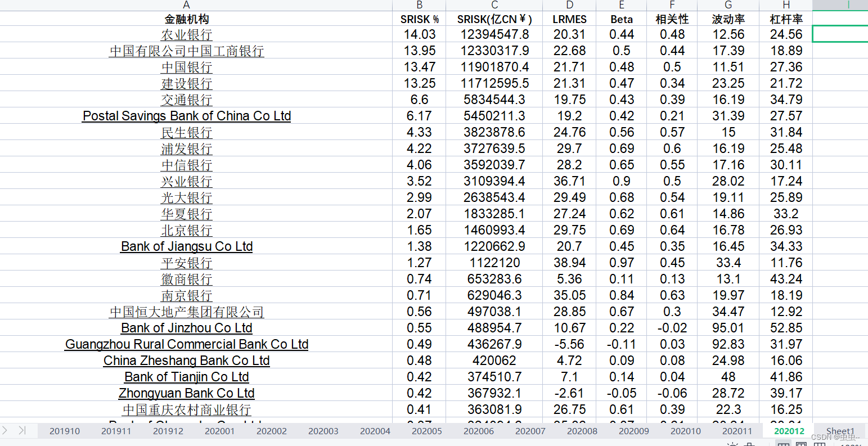This screenshot has height=446, width=868.
Task: Open Postal Savings Bank of China link
Action: (x=187, y=116)
